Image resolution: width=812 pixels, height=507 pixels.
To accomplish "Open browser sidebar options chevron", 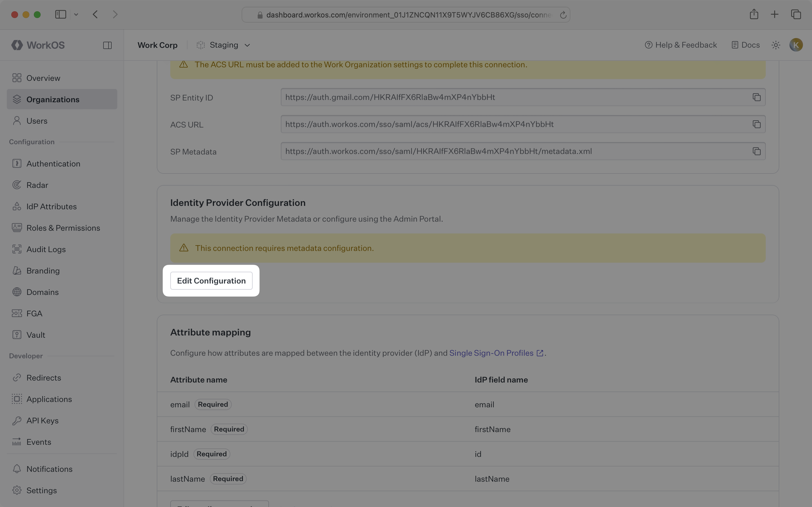I will [x=76, y=14].
